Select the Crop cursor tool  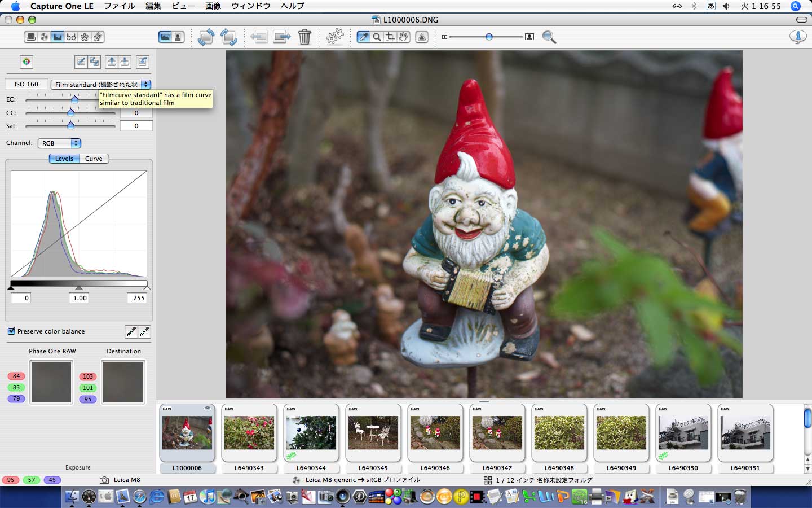[390, 37]
